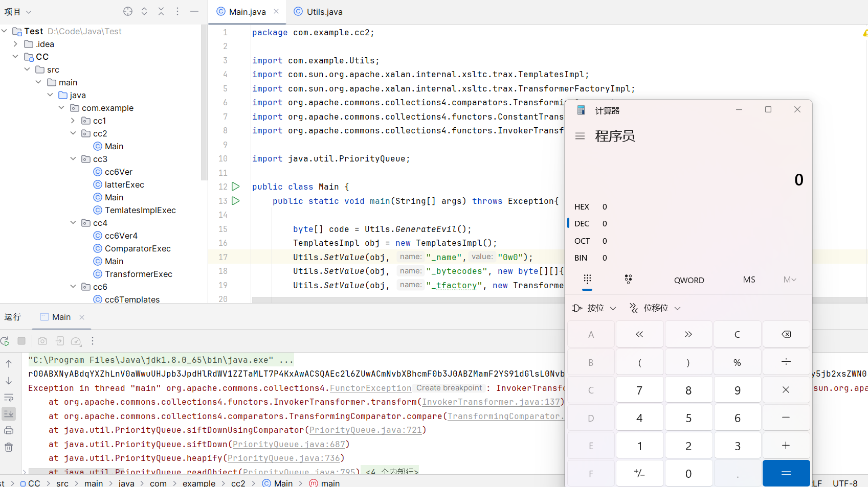Open bit shift dropdown

[655, 308]
